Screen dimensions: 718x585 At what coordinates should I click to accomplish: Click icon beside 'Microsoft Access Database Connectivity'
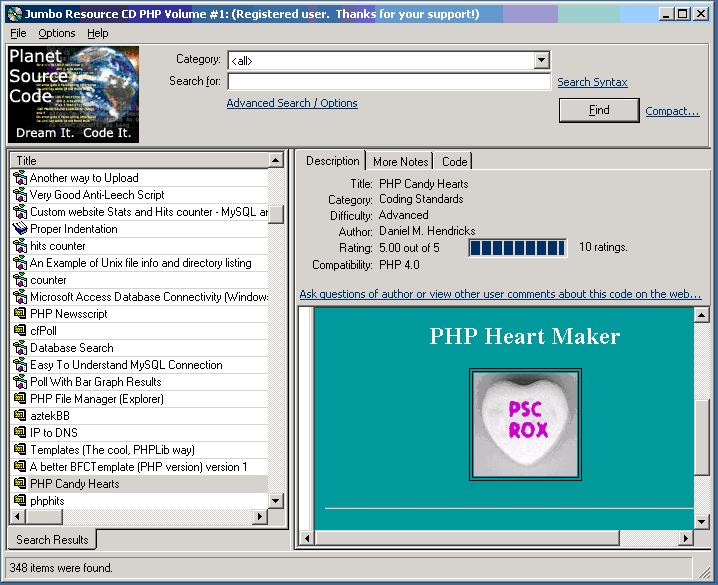pyautogui.click(x=20, y=297)
